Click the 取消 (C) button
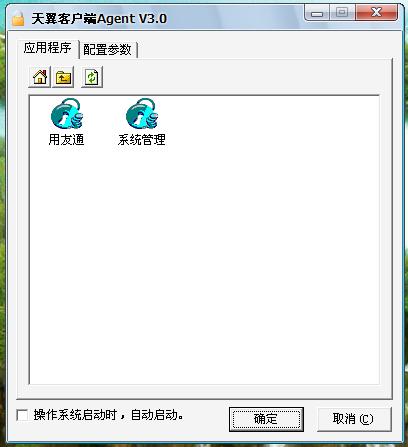 coord(354,419)
